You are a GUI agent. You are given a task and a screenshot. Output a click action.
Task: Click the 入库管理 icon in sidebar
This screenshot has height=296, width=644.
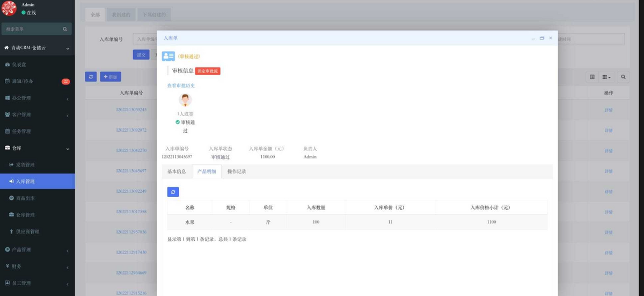[x=11, y=182]
